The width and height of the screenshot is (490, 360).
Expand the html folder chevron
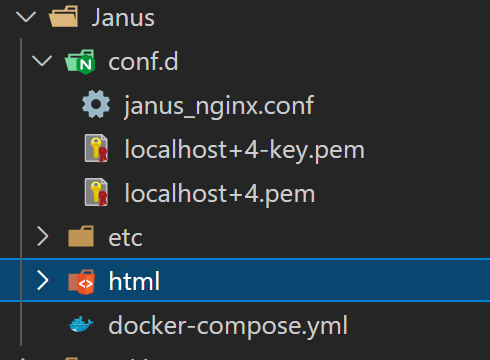click(43, 280)
